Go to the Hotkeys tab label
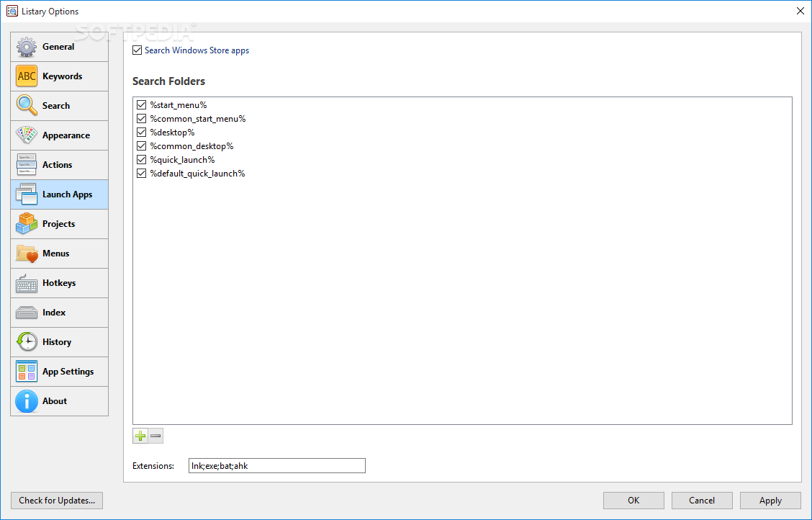The width and height of the screenshot is (812, 520). [x=59, y=283]
